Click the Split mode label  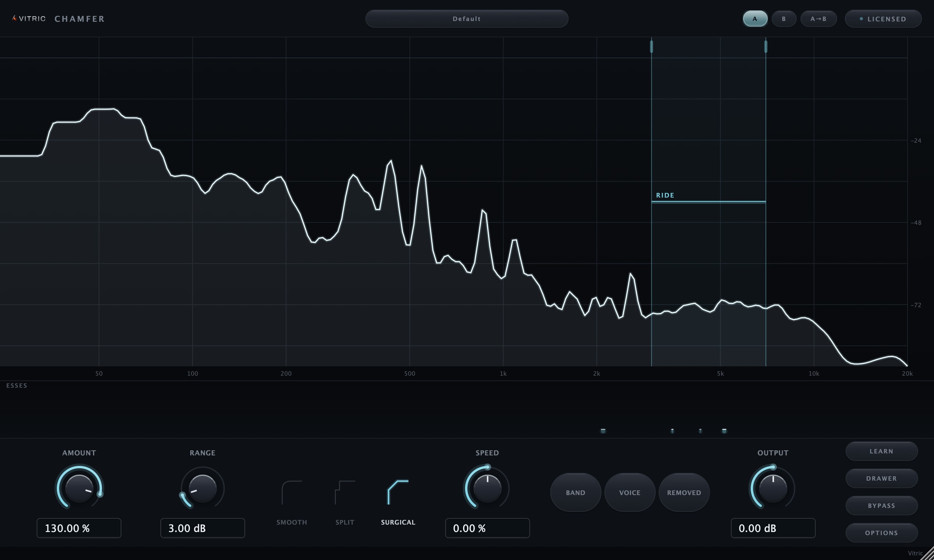coord(345,522)
